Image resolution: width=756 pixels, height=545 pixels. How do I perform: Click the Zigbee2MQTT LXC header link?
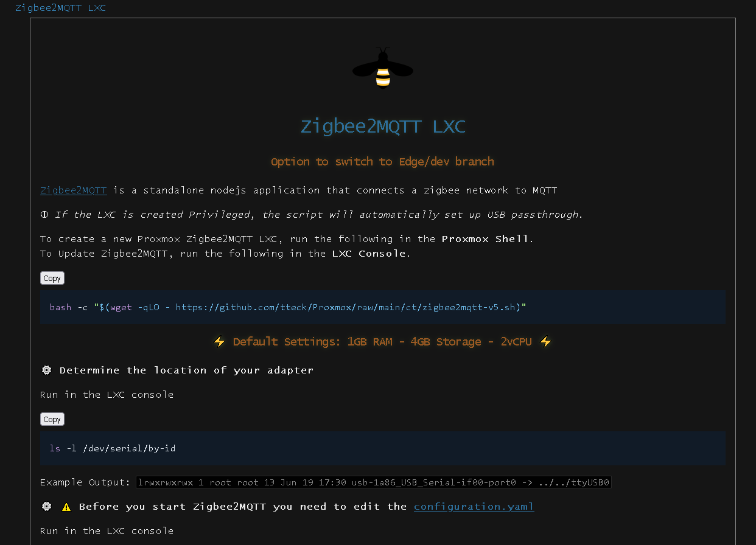click(60, 8)
